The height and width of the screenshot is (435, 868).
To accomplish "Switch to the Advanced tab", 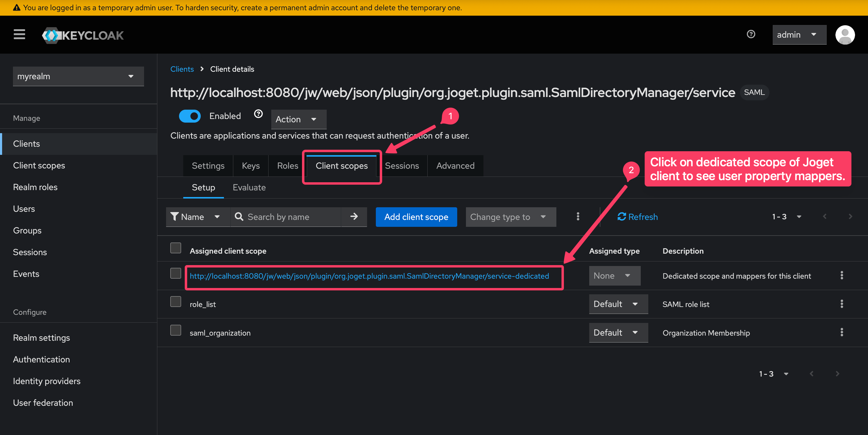I will 455,166.
